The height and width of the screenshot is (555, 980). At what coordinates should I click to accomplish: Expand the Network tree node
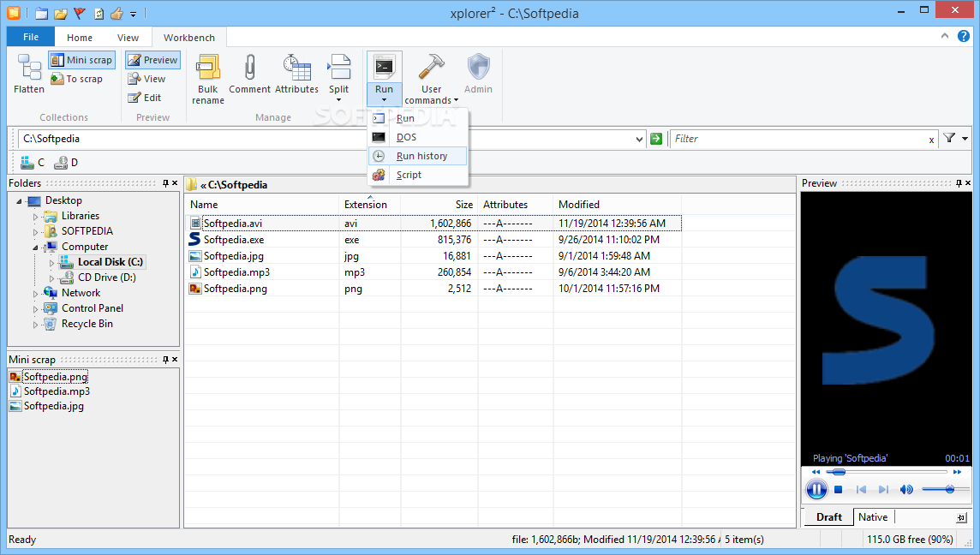pyautogui.click(x=35, y=294)
